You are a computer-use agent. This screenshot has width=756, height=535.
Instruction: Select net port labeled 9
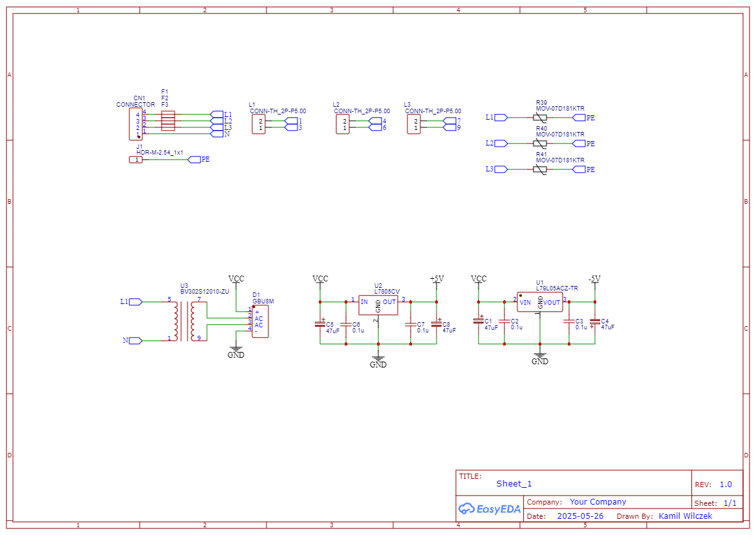tap(449, 127)
